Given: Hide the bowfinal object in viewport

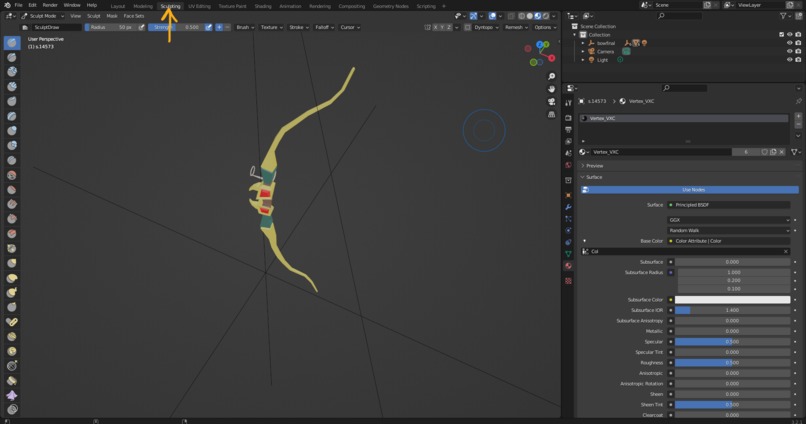Looking at the screenshot, I should [790, 43].
